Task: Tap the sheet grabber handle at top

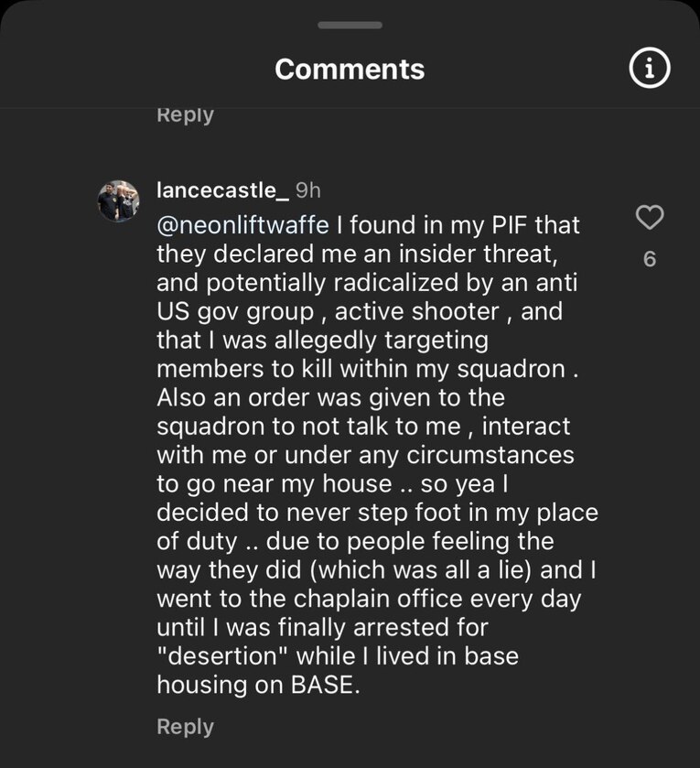Action: pyautogui.click(x=350, y=26)
